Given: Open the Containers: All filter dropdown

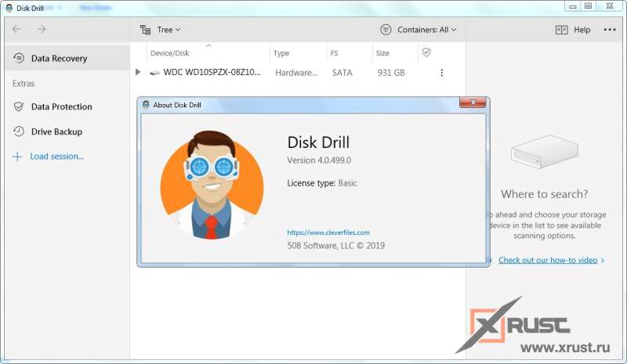Looking at the screenshot, I should click(418, 30).
